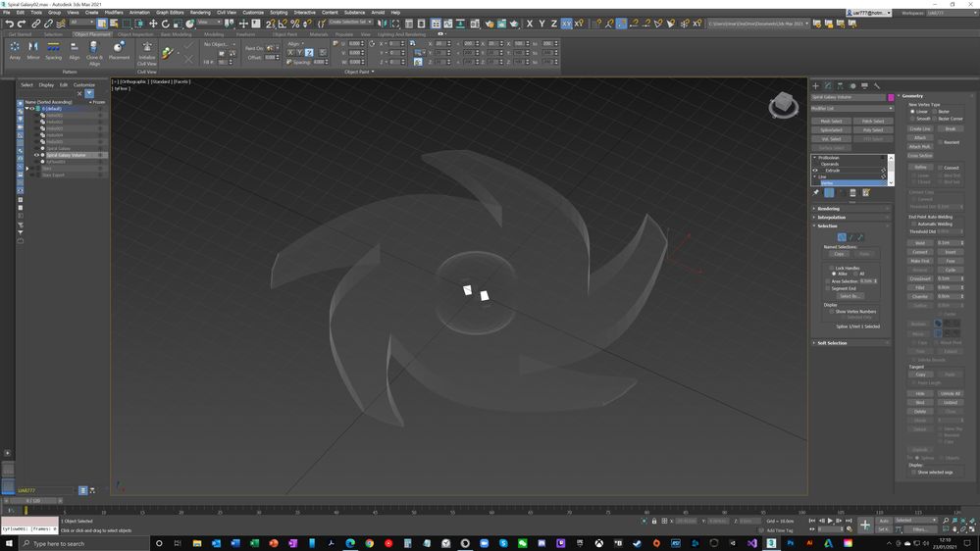Click Configure Modifier Sets icon
The height and width of the screenshot is (551, 980).
[865, 192]
